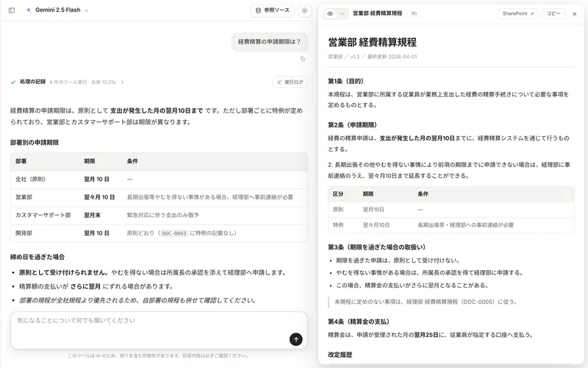Click the カスタマーサポート部 table row
The width and height of the screenshot is (588, 368).
point(159,215)
